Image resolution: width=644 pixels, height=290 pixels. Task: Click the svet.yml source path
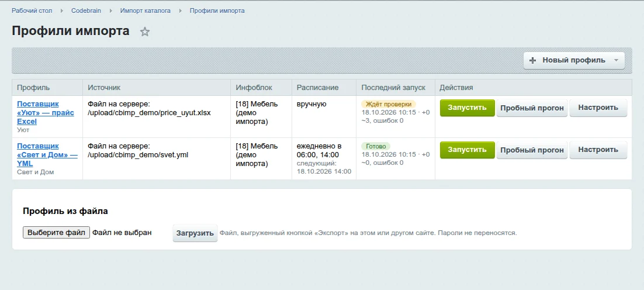point(138,154)
